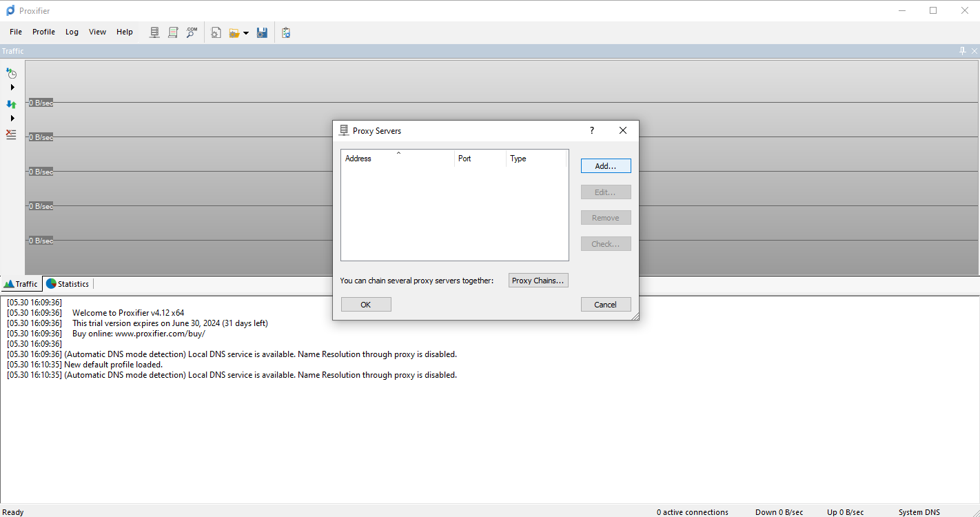Click the Save Profile floppy icon
This screenshot has width=980, height=517.
[x=262, y=32]
